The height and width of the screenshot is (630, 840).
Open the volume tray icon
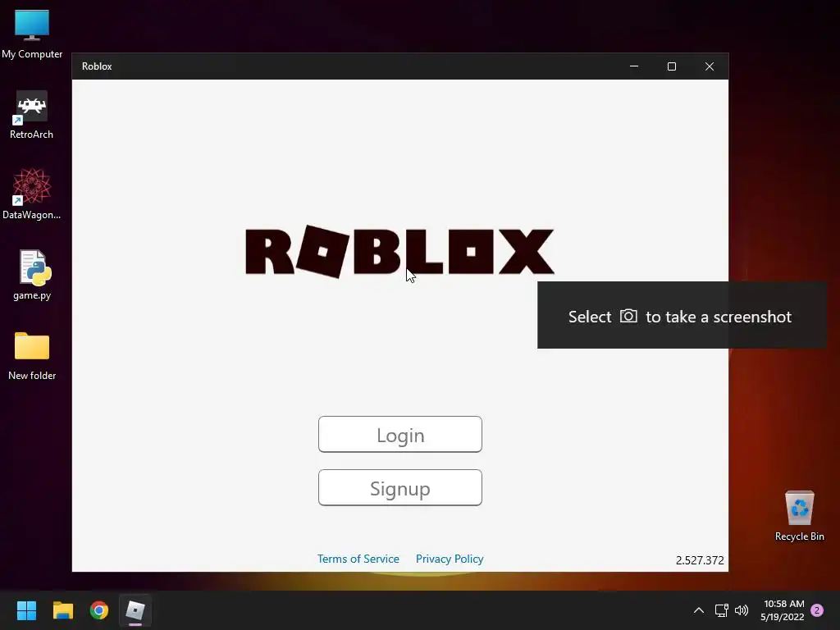pos(742,610)
